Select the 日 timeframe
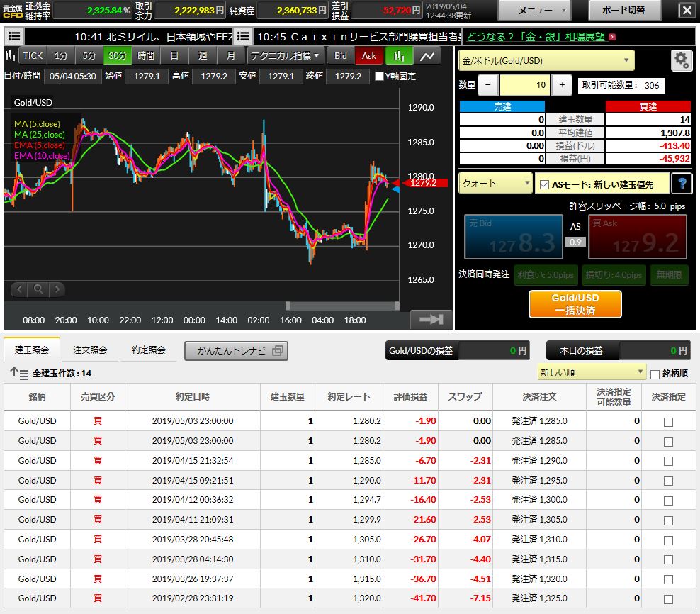700x614 pixels. pyautogui.click(x=174, y=56)
